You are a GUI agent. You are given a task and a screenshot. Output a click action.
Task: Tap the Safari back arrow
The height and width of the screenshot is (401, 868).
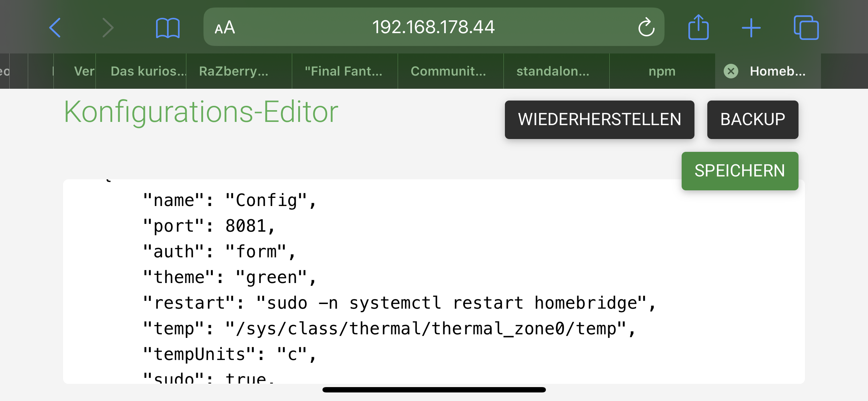[55, 27]
